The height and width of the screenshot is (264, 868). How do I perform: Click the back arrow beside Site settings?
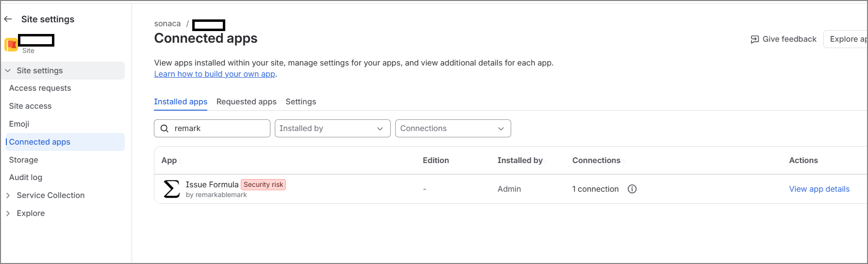click(x=8, y=19)
